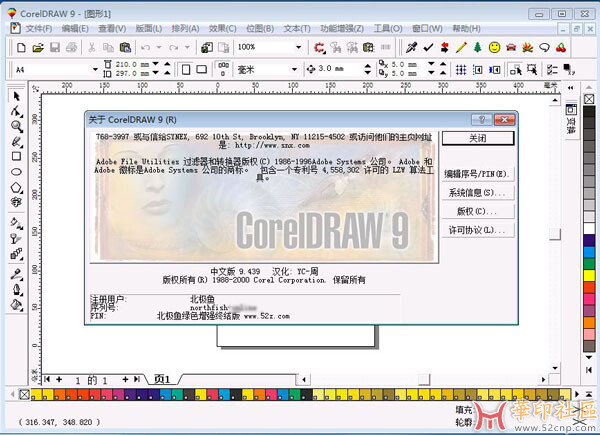The image size is (600, 435).
Task: Click the green tree toolbar icon
Action: (478, 47)
